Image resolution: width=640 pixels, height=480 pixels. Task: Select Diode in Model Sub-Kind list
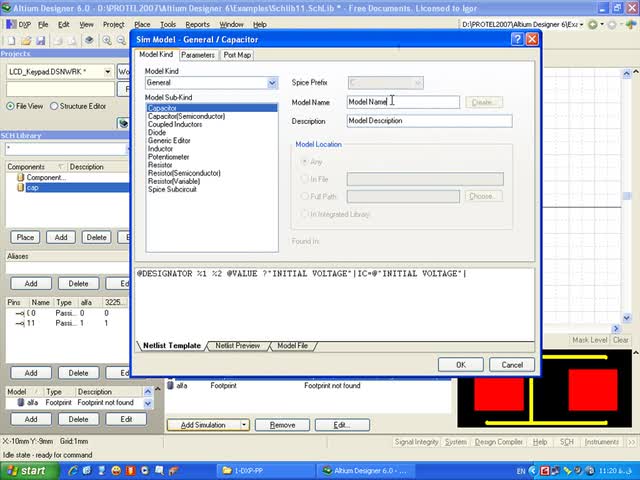157,133
